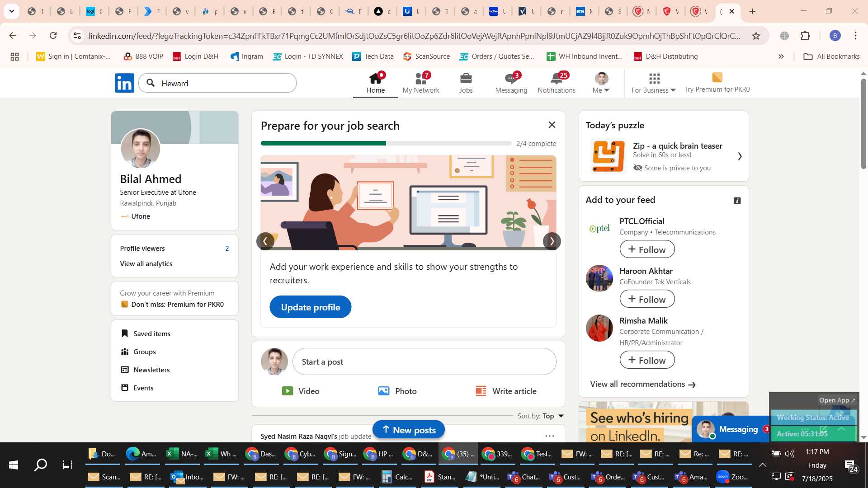This screenshot has width=868, height=488.
Task: Expand the Me profile menu
Action: (x=601, y=83)
